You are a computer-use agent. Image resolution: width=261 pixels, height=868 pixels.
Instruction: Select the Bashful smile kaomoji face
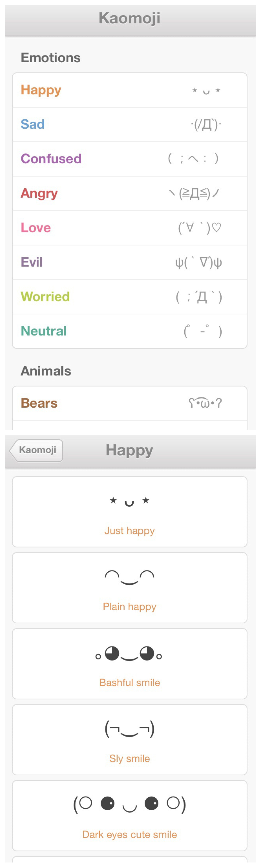coord(130,654)
